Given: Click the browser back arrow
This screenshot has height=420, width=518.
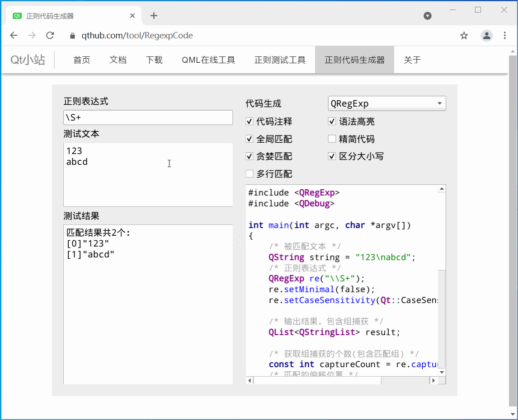Looking at the screenshot, I should click(14, 36).
